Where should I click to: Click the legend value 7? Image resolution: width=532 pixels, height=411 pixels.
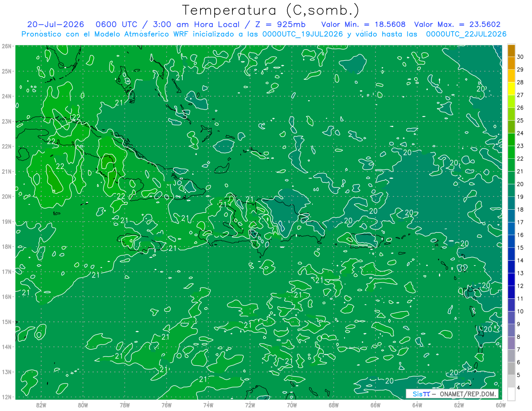coord(520,350)
